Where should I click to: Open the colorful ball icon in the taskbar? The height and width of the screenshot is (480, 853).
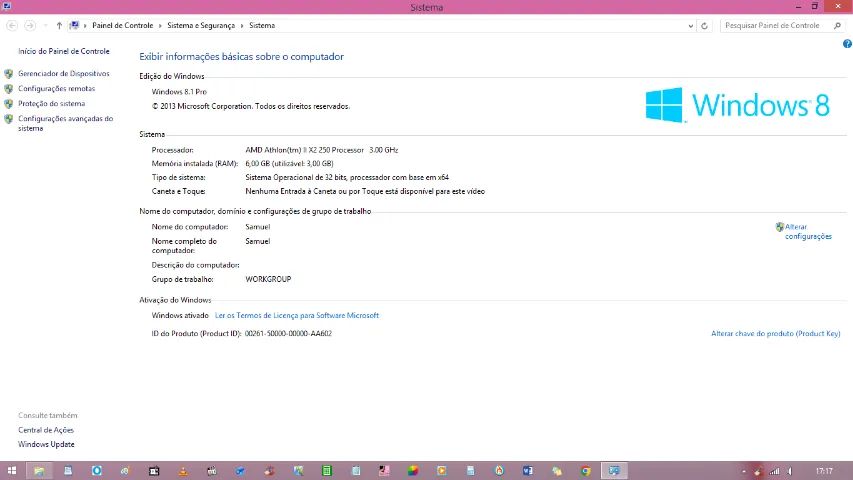coord(413,471)
